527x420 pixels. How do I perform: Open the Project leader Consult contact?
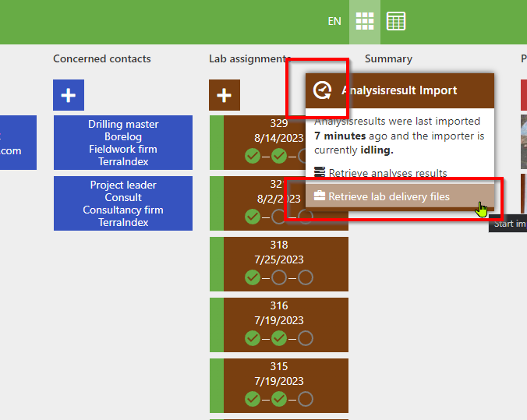pyautogui.click(x=123, y=203)
